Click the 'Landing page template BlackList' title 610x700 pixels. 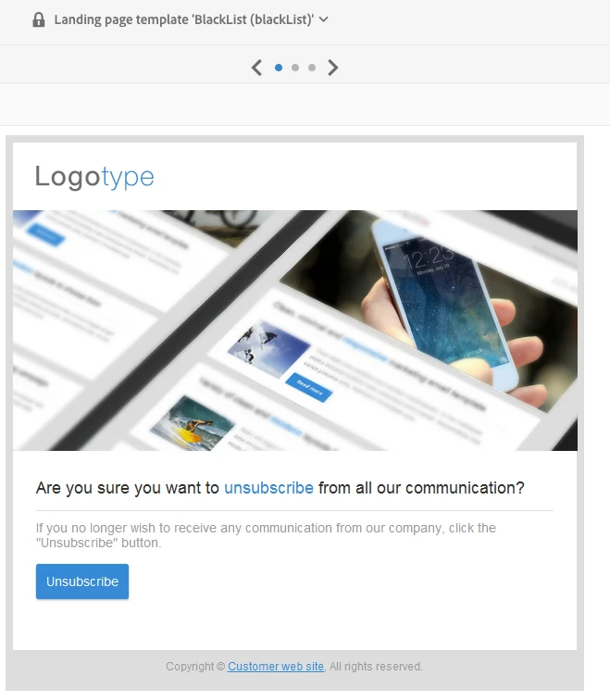click(x=184, y=19)
